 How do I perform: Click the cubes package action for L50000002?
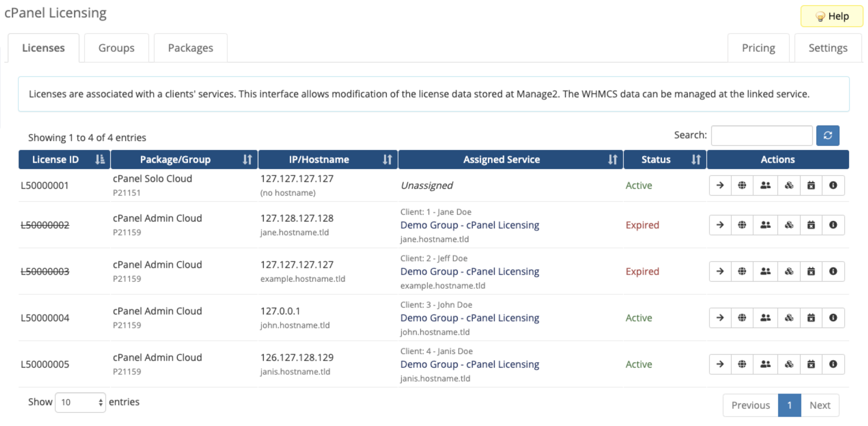coord(789,225)
